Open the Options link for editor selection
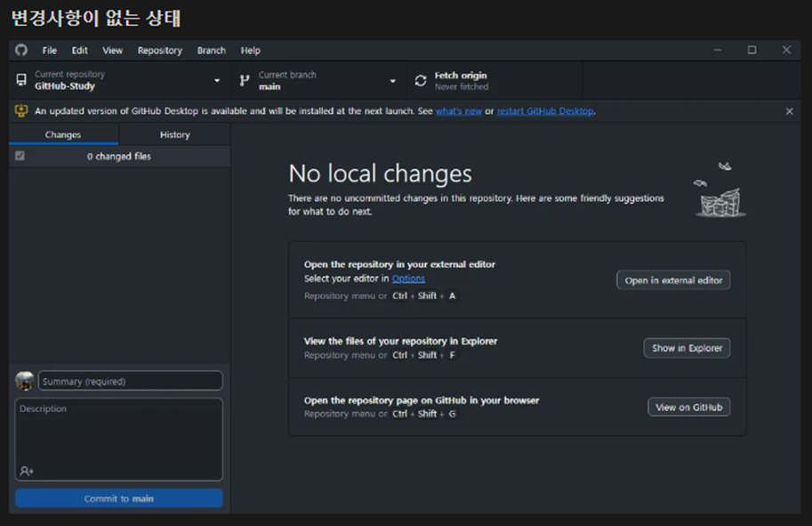 pos(408,279)
